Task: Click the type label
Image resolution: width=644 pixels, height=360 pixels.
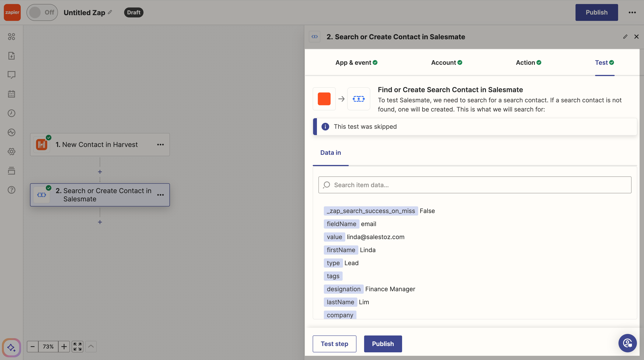Action: [x=333, y=263]
